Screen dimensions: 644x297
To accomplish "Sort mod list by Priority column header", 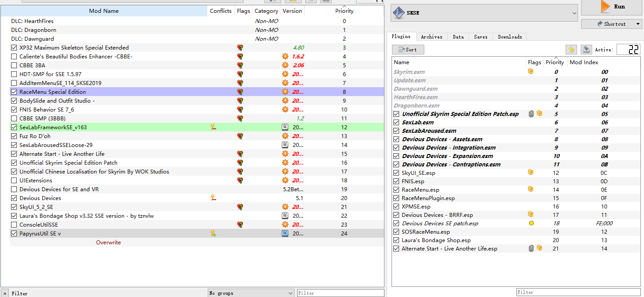I will (344, 11).
